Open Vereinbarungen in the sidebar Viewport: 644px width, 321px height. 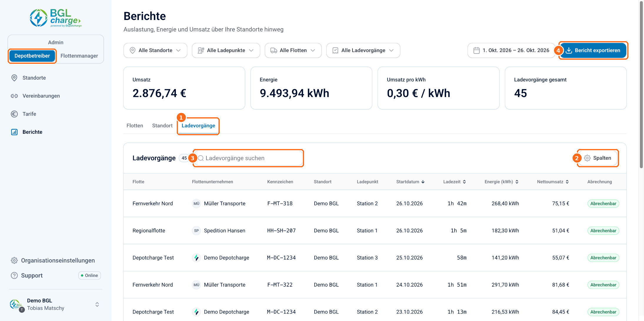point(41,96)
